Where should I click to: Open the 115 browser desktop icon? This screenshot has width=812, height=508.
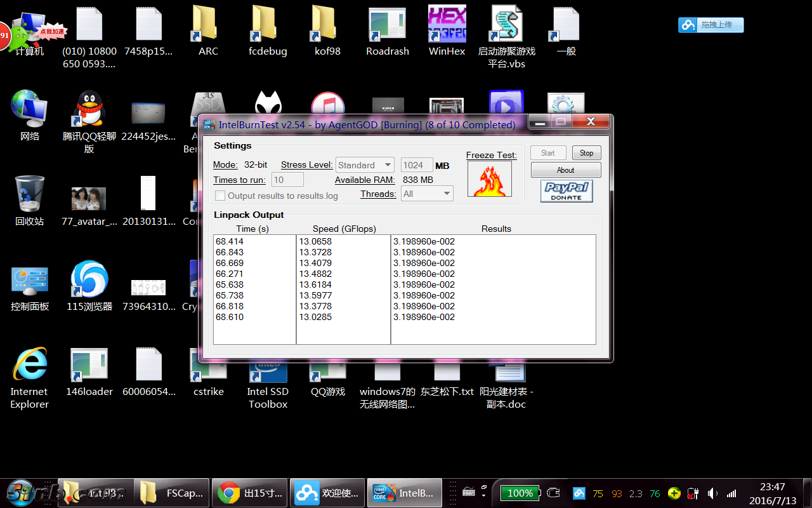89,286
